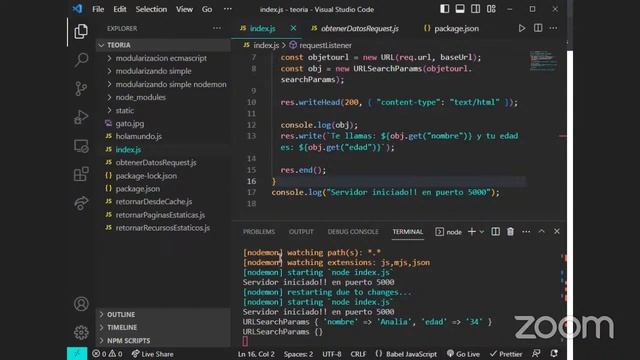
Task: Toggle the bottom panel layout icon
Action: tap(460, 9)
